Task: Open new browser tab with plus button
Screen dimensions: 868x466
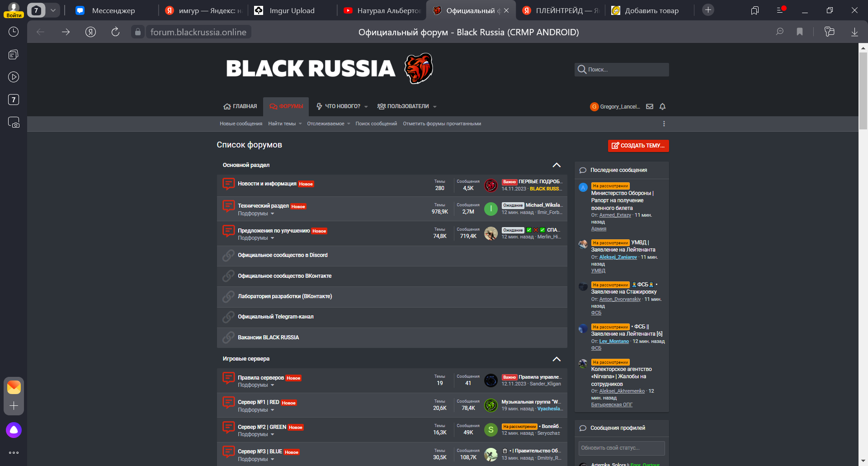Action: tap(708, 10)
